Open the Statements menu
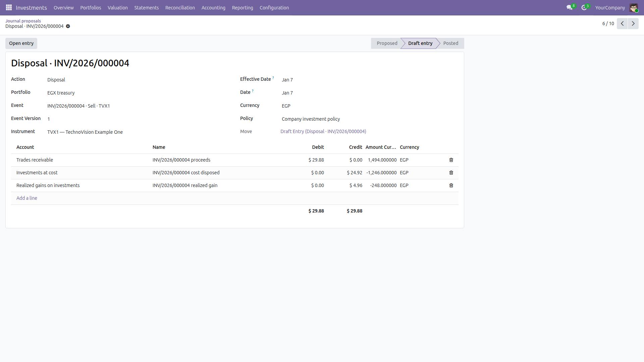The image size is (644, 362). pos(147,7)
